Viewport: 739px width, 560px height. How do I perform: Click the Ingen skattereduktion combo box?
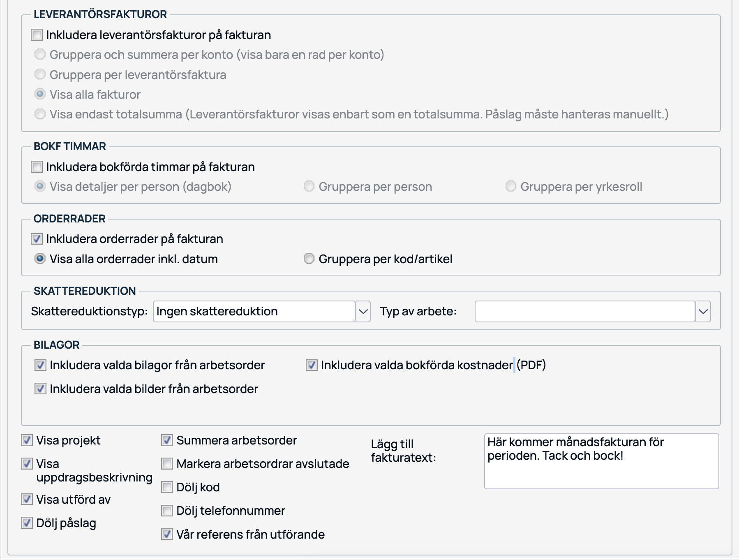[x=254, y=311]
